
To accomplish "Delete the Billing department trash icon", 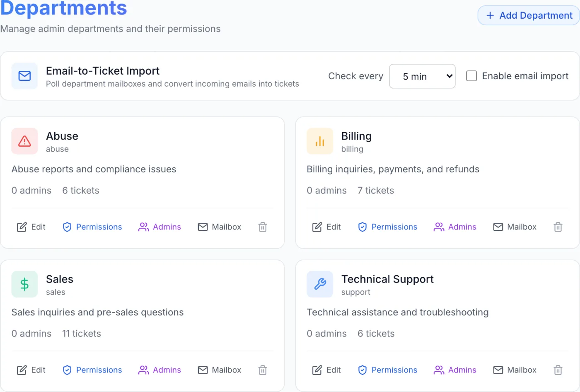I will (558, 227).
